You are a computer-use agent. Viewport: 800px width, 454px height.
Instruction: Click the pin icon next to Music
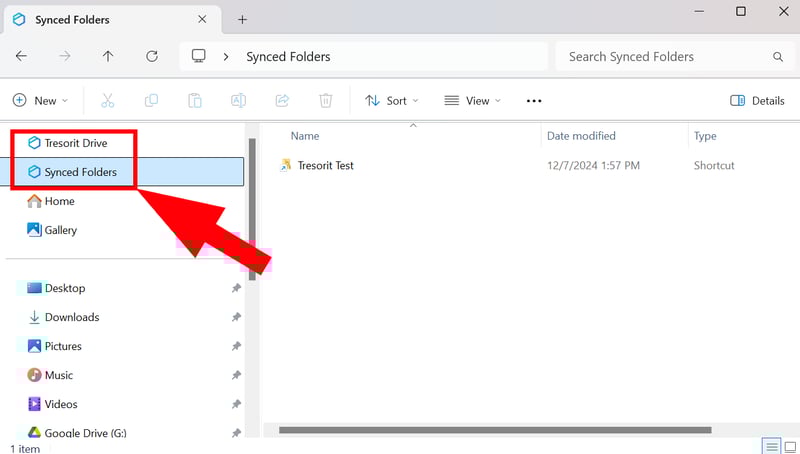tap(236, 375)
